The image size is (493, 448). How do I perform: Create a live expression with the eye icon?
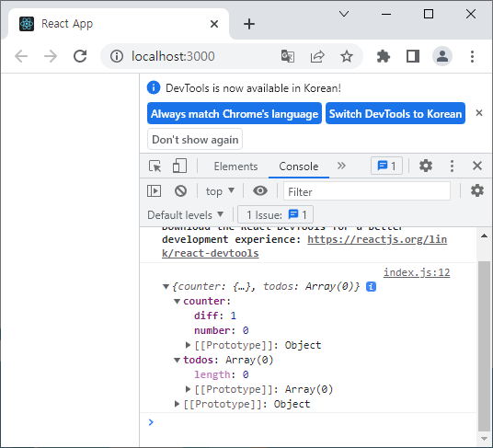click(260, 190)
